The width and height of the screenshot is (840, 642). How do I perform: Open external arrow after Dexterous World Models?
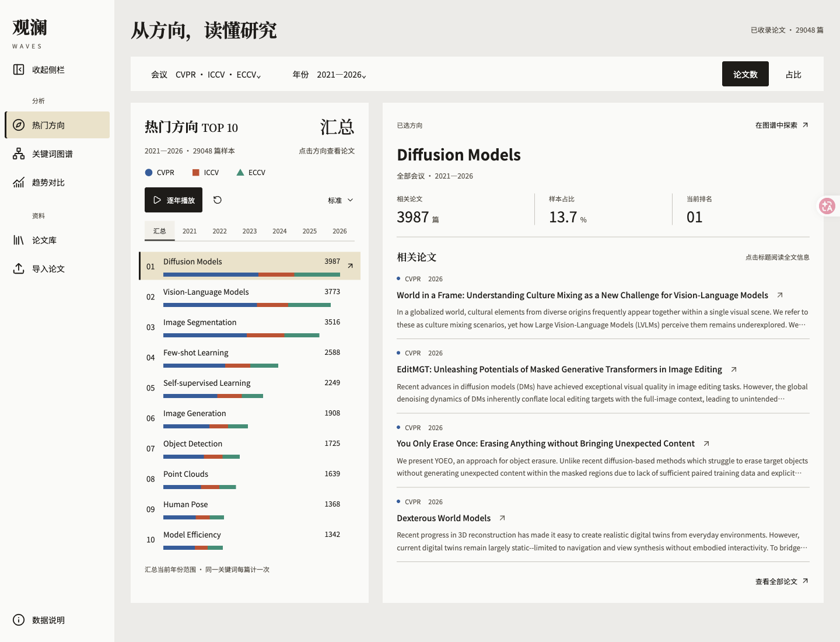(x=502, y=518)
